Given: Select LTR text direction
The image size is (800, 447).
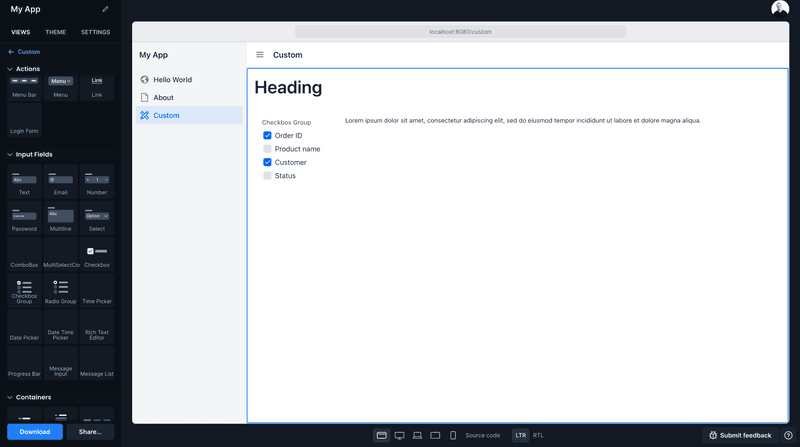Looking at the screenshot, I should [x=520, y=435].
